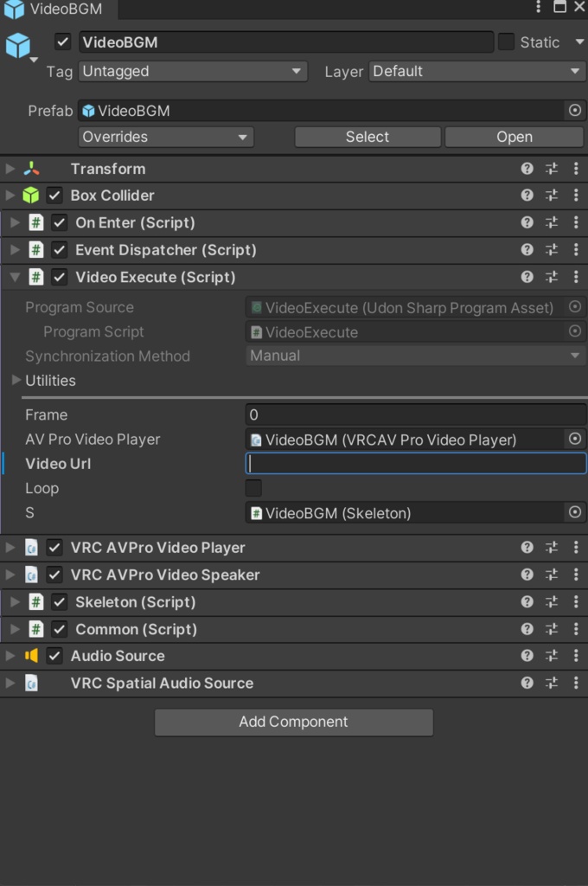Open presets for Transform component
The height and width of the screenshot is (886, 588).
(x=552, y=169)
